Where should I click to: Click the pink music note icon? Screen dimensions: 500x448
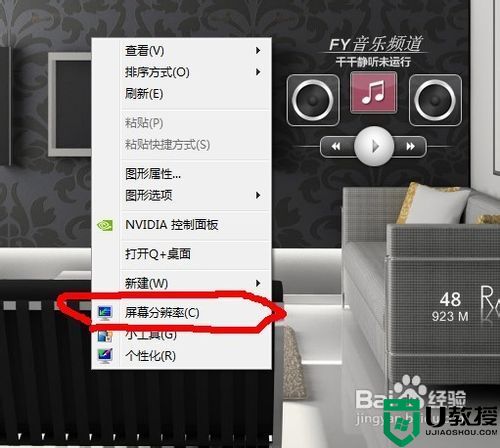pyautogui.click(x=373, y=93)
